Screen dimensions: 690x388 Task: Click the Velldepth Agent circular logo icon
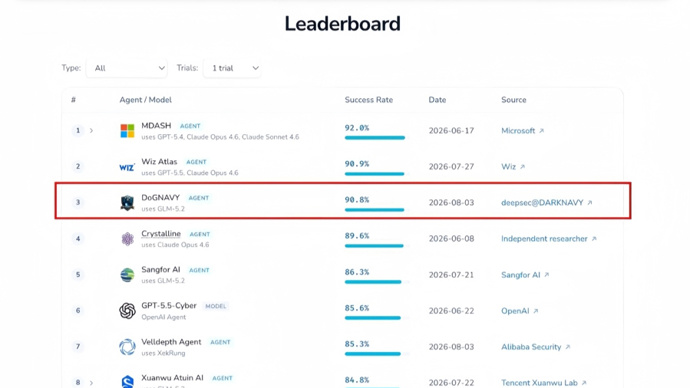click(127, 347)
